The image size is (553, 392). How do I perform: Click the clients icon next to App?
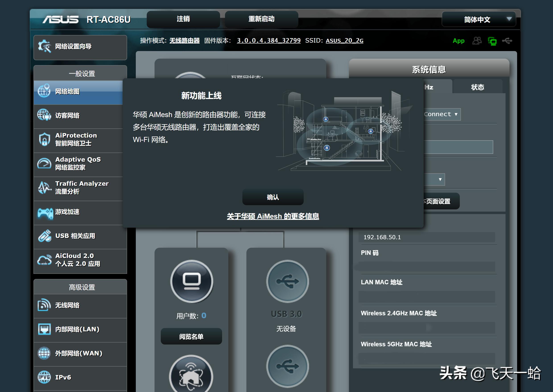[x=477, y=41]
